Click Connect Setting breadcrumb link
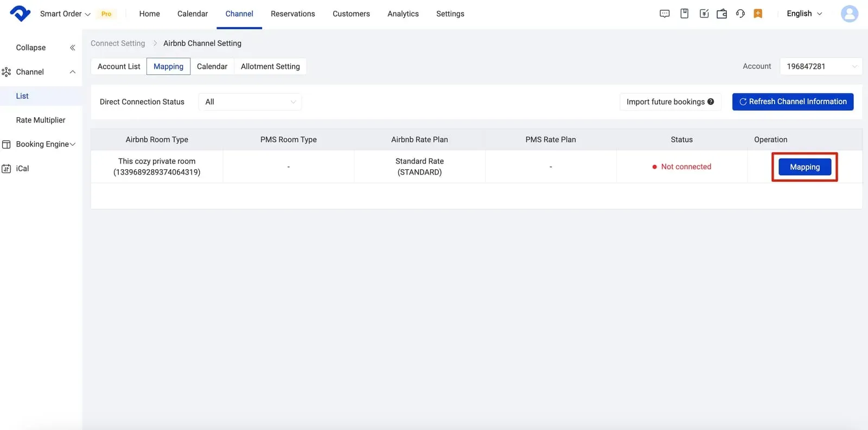This screenshot has width=868, height=430. (118, 43)
